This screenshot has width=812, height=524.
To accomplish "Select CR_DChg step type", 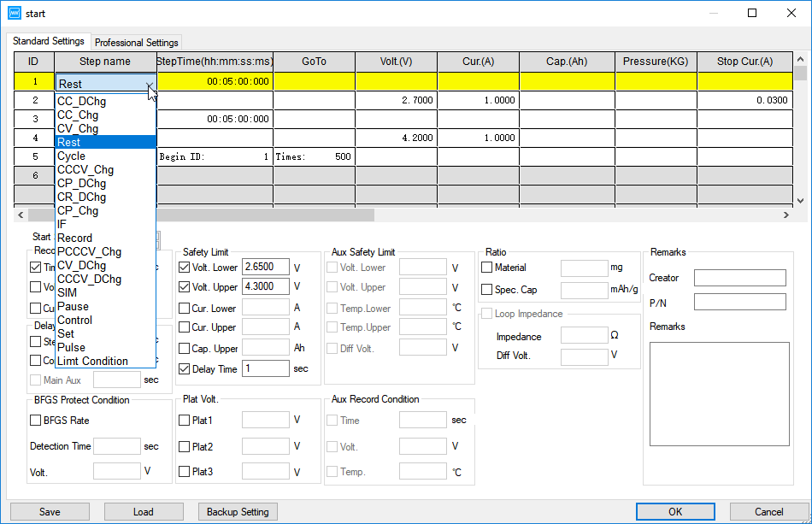I will tap(105, 197).
